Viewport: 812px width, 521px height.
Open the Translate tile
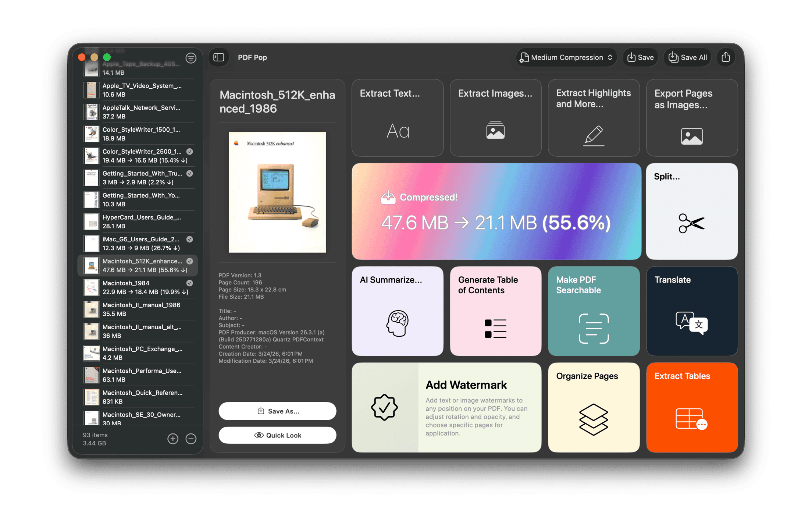coord(691,311)
